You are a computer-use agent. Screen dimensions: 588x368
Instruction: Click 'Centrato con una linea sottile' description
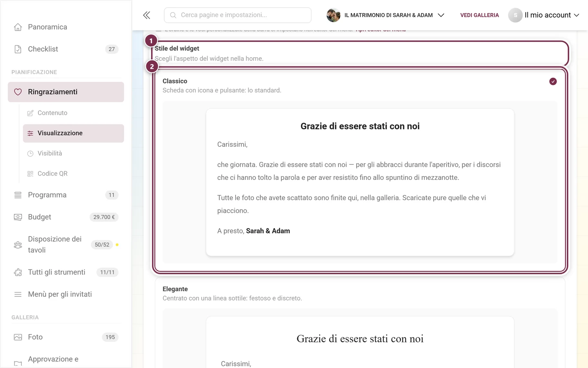coord(232,298)
